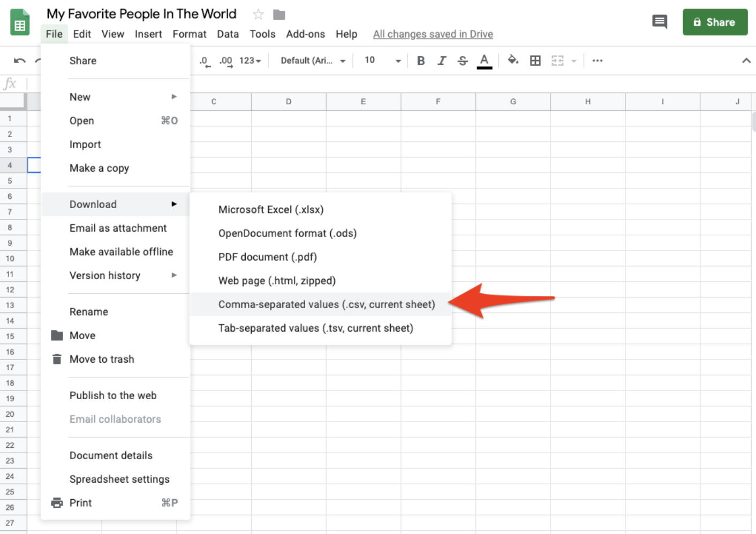Open the font size dropdown
The width and height of the screenshot is (756, 534).
point(383,60)
